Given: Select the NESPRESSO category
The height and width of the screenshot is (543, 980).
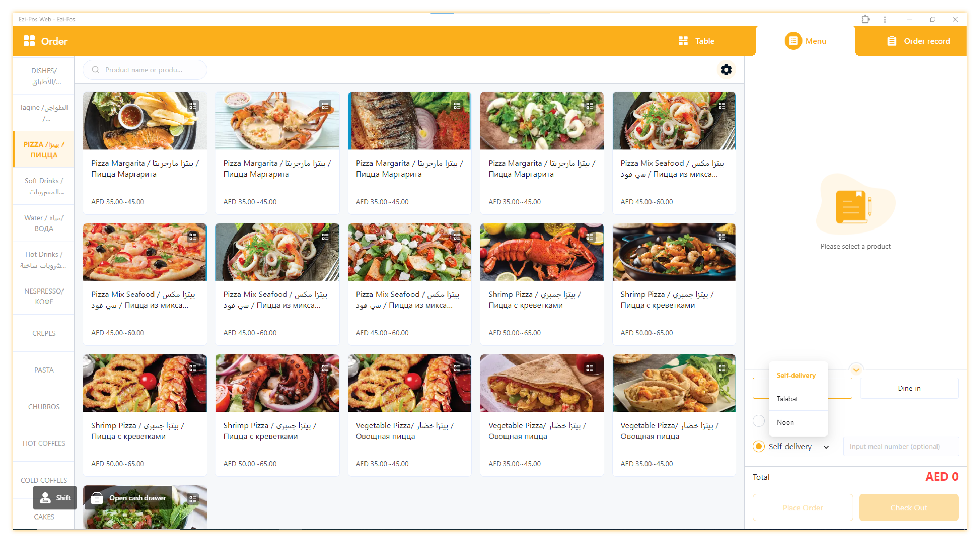Looking at the screenshot, I should coord(44,296).
